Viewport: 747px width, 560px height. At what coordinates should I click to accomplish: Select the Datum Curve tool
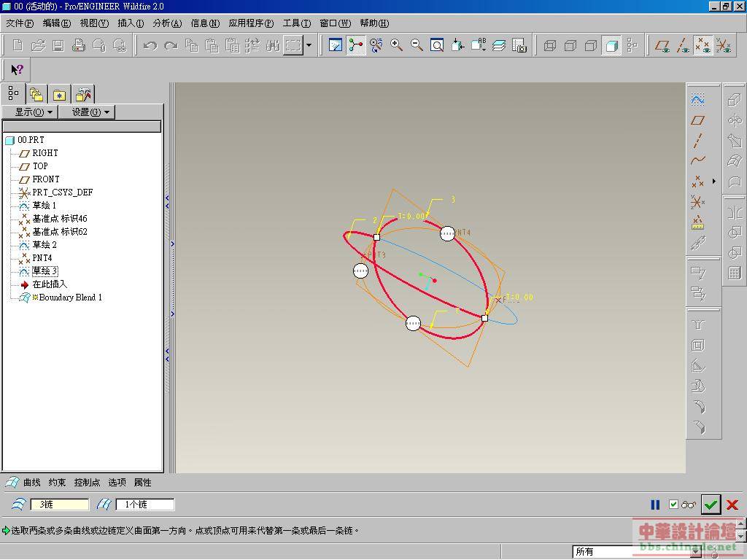[x=698, y=160]
